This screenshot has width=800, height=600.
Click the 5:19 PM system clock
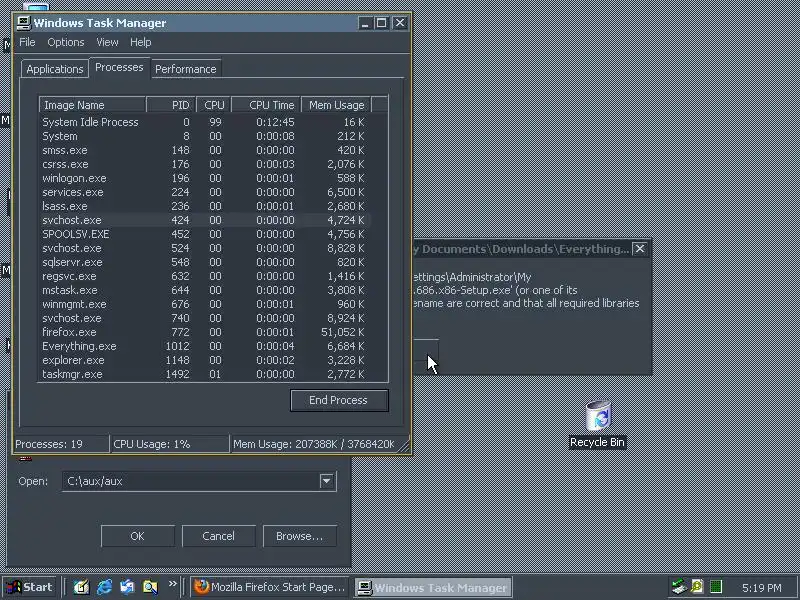coord(762,588)
